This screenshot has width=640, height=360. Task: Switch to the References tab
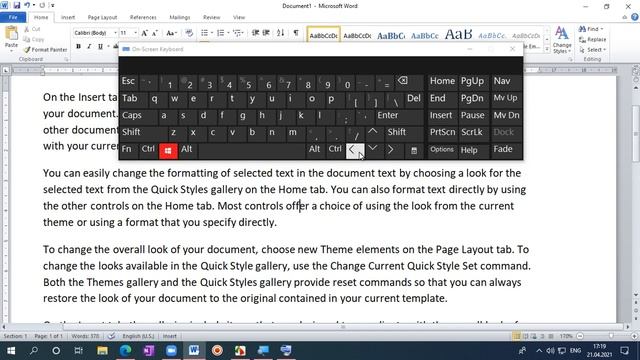coord(143,17)
